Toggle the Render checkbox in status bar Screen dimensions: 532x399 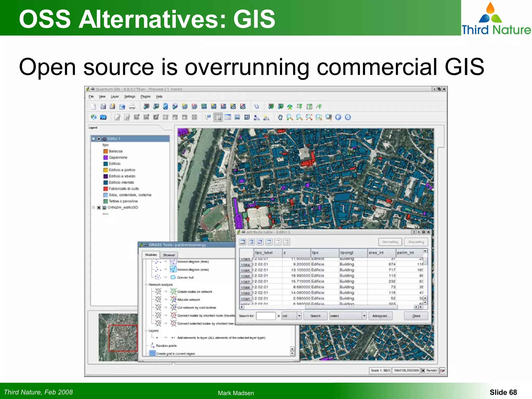coord(423,370)
